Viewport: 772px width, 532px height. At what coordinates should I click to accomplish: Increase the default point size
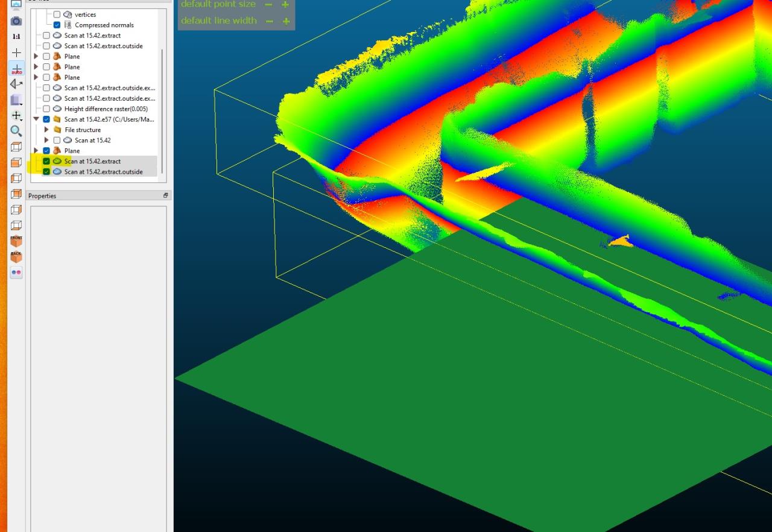pos(285,5)
